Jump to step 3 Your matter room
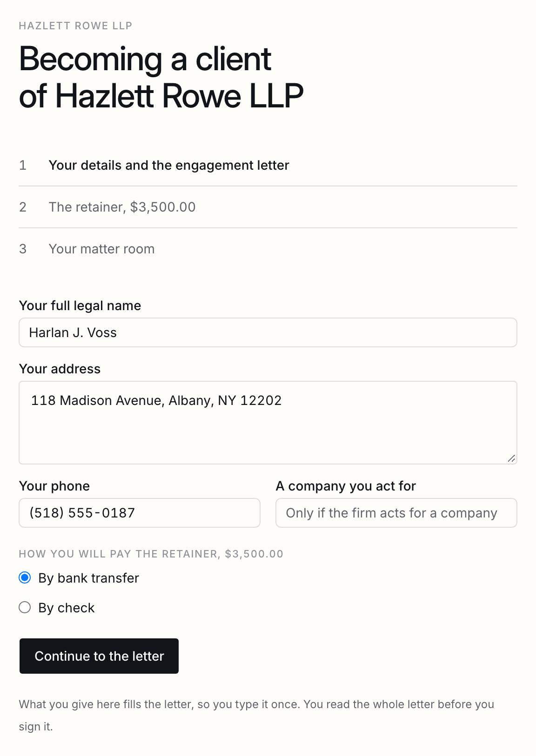The image size is (536, 756). (268, 249)
